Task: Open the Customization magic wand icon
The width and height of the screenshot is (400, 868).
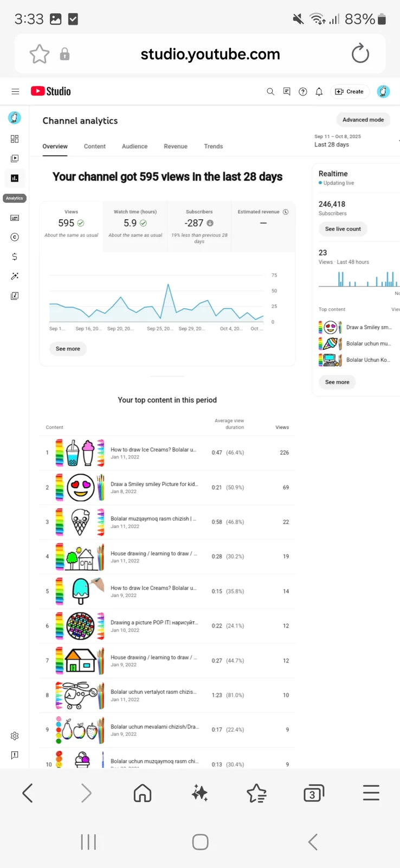Action: (15, 276)
